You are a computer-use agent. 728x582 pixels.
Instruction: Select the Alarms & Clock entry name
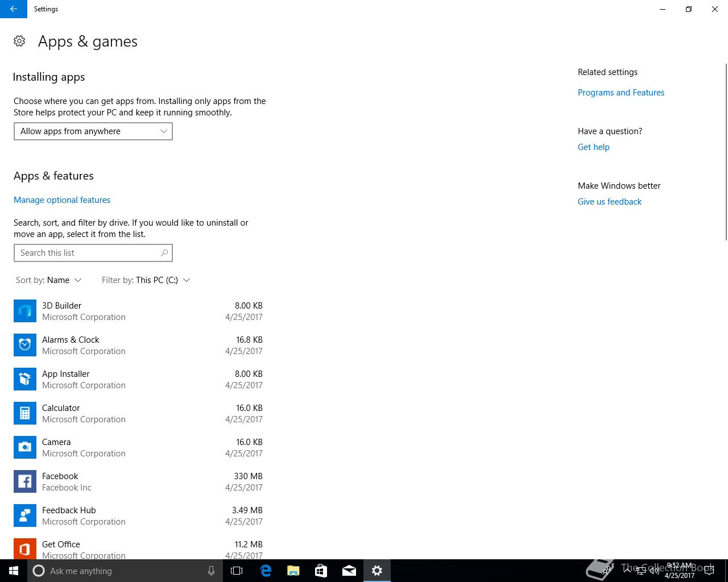point(71,340)
